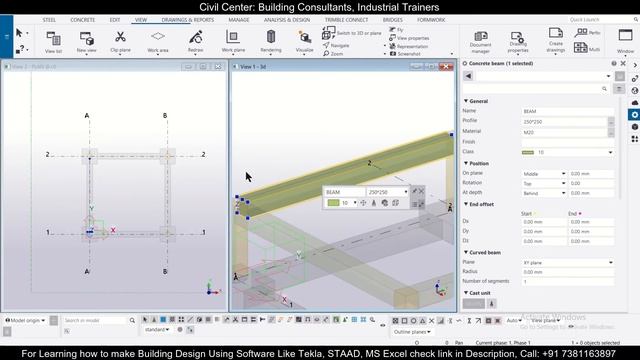Create a New view from the ribbon

click(87, 42)
